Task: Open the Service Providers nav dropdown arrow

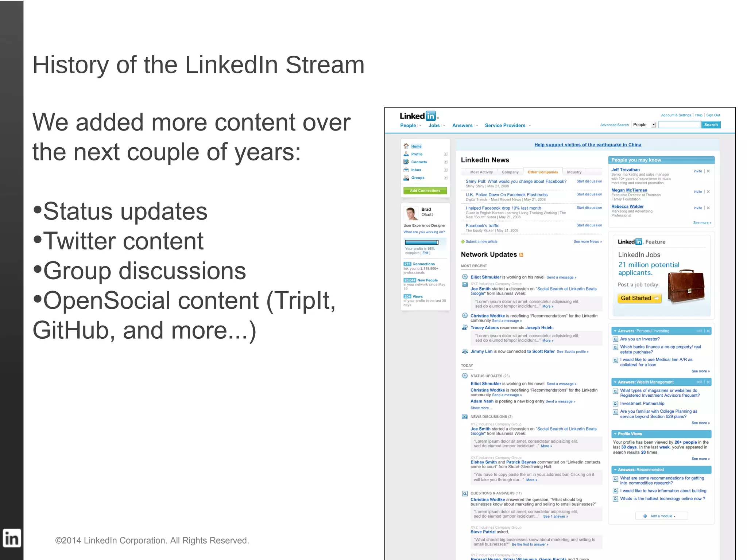Action: [530, 125]
